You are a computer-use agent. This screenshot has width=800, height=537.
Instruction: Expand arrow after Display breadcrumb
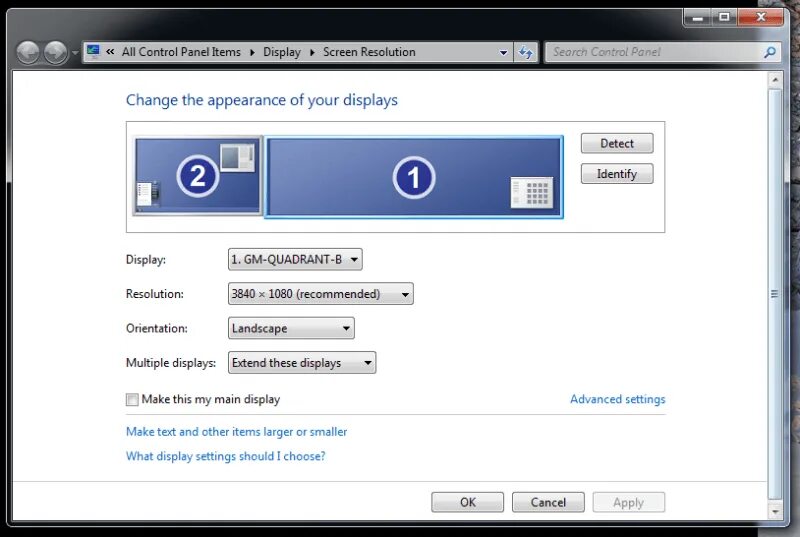click(312, 53)
